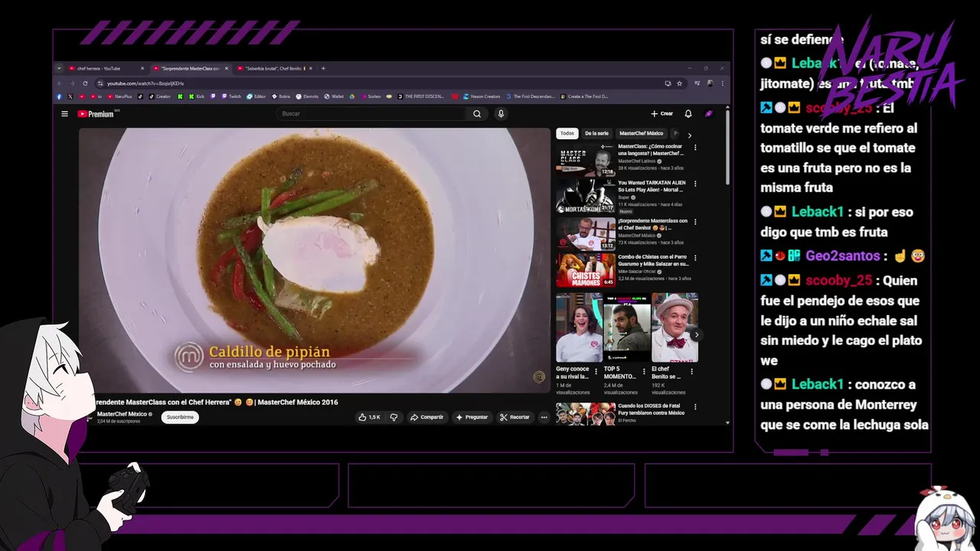Open more actions ellipsis below the video

tap(544, 417)
